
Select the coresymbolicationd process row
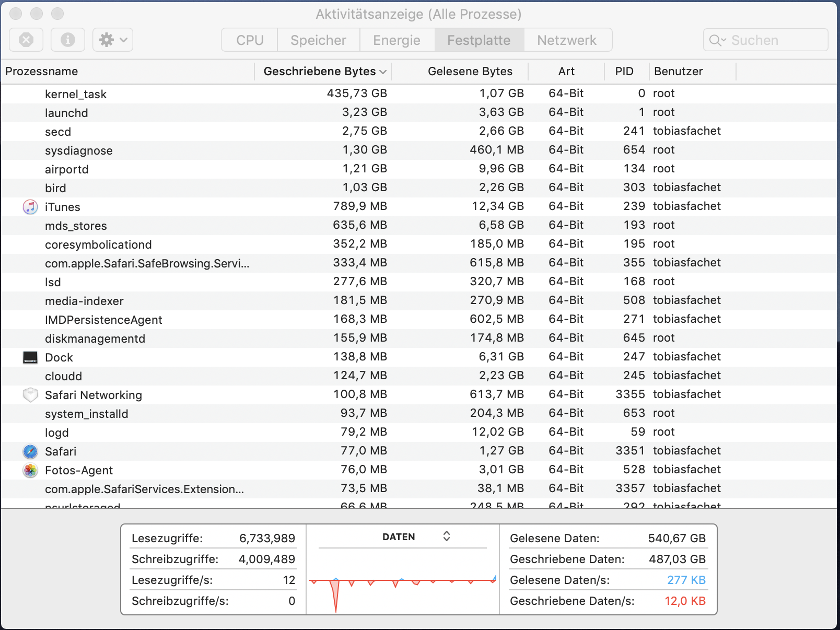pos(419,244)
